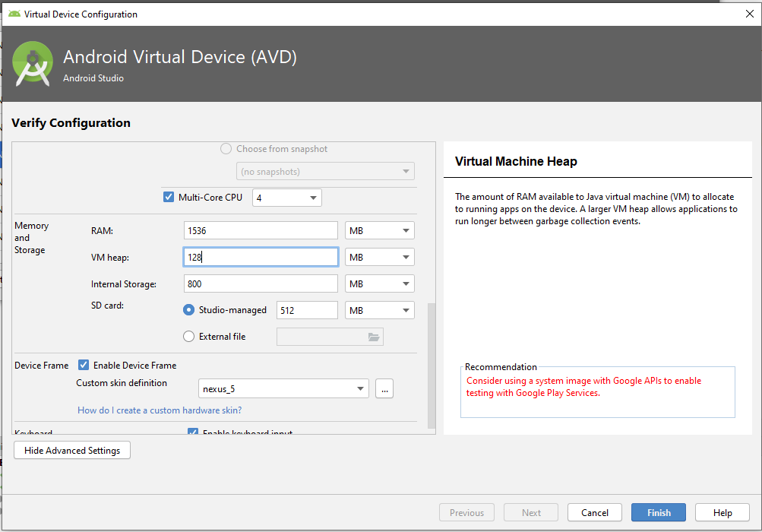Image resolution: width=762 pixels, height=532 pixels.
Task: Click the Android Studio logo icon
Action: click(x=33, y=63)
